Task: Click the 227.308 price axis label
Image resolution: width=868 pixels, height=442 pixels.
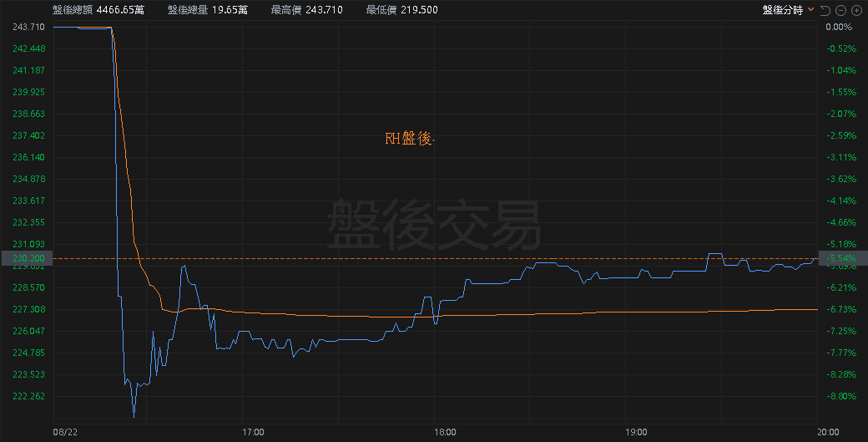Action: coord(28,310)
